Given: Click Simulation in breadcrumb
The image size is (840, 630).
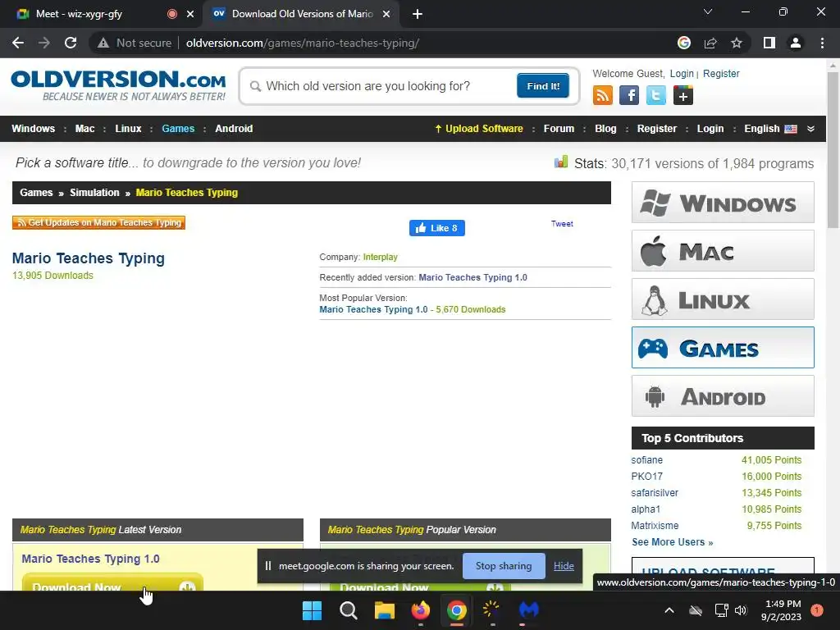Looking at the screenshot, I should [x=94, y=192].
